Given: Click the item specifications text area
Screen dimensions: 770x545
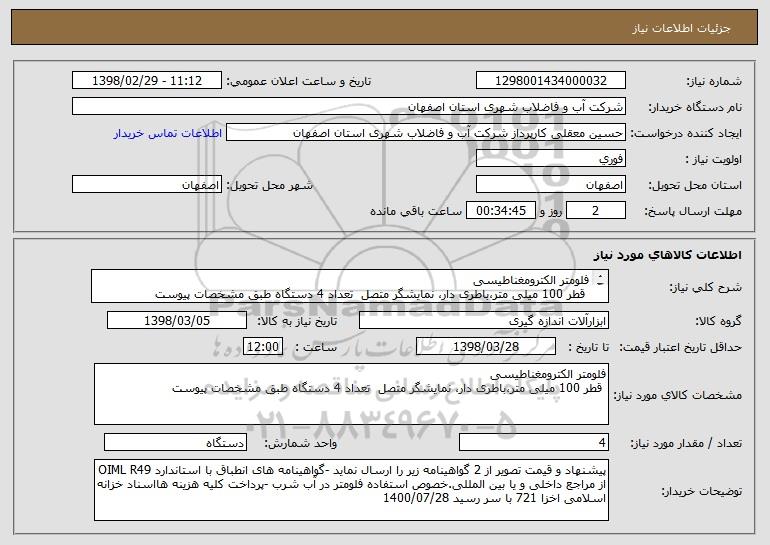Looking at the screenshot, I should [351, 394].
